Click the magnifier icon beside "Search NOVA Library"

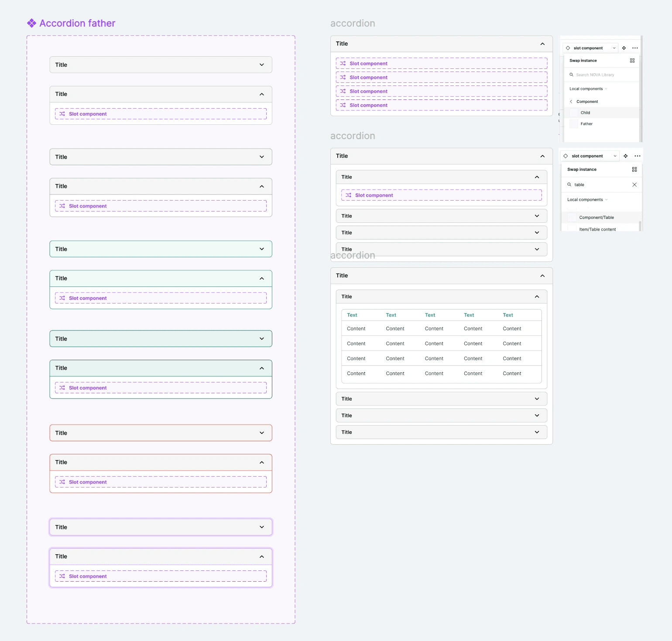(571, 75)
